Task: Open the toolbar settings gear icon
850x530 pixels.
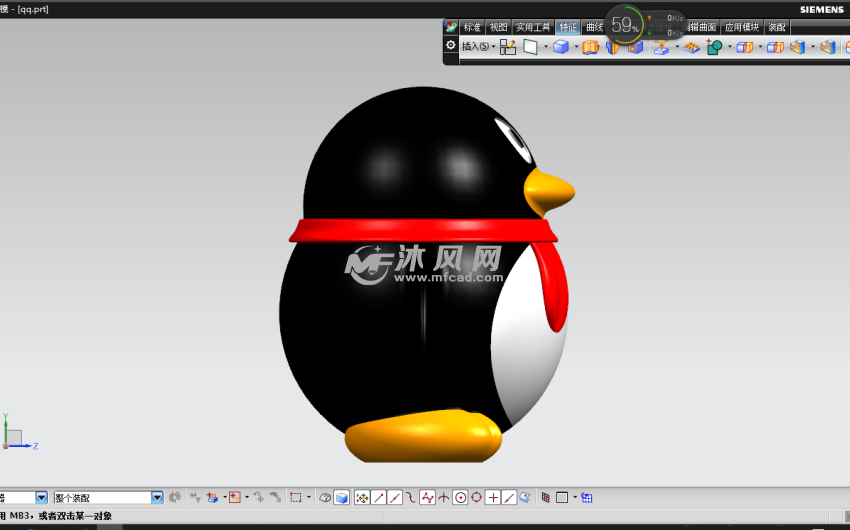Action: click(x=451, y=45)
